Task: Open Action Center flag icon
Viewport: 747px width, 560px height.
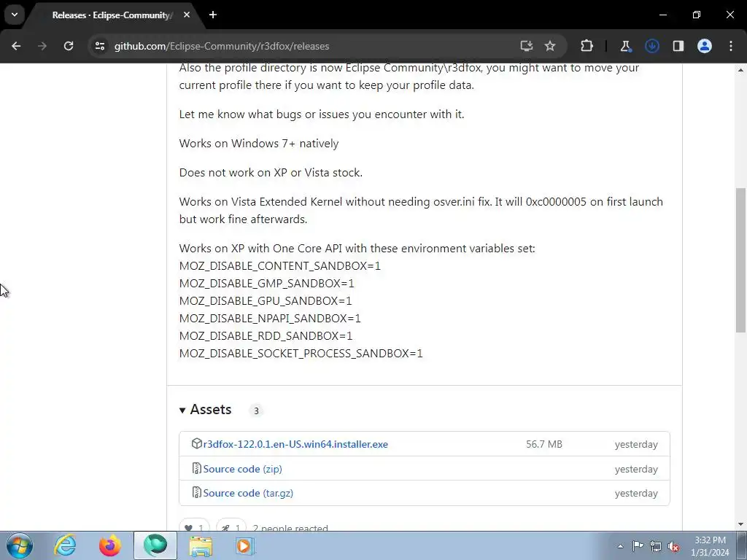Action: coord(638,546)
